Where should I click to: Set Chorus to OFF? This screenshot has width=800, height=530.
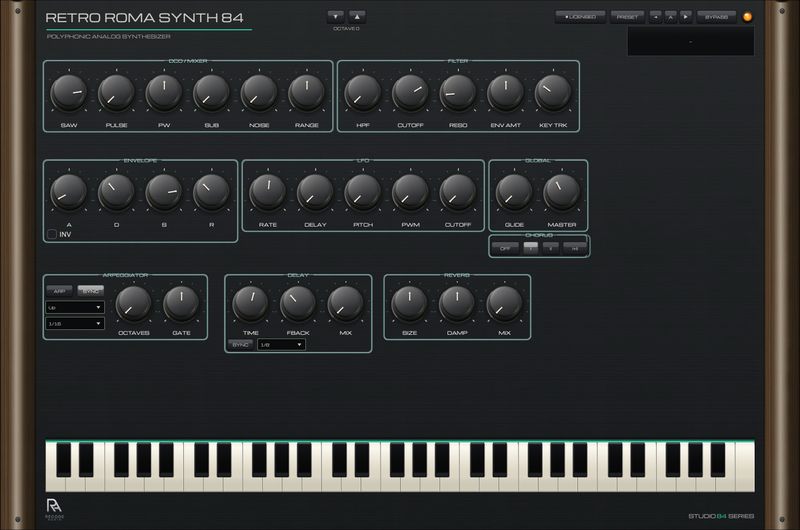coord(505,248)
